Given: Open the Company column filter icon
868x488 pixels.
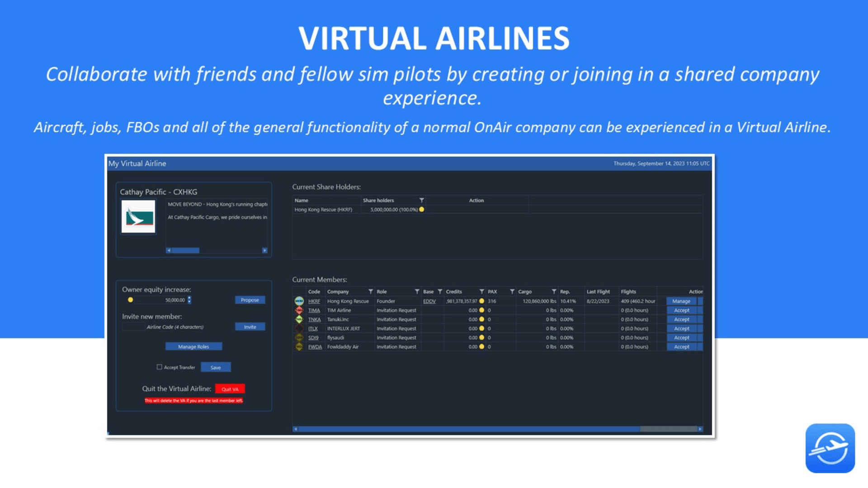Looking at the screenshot, I should point(371,292).
